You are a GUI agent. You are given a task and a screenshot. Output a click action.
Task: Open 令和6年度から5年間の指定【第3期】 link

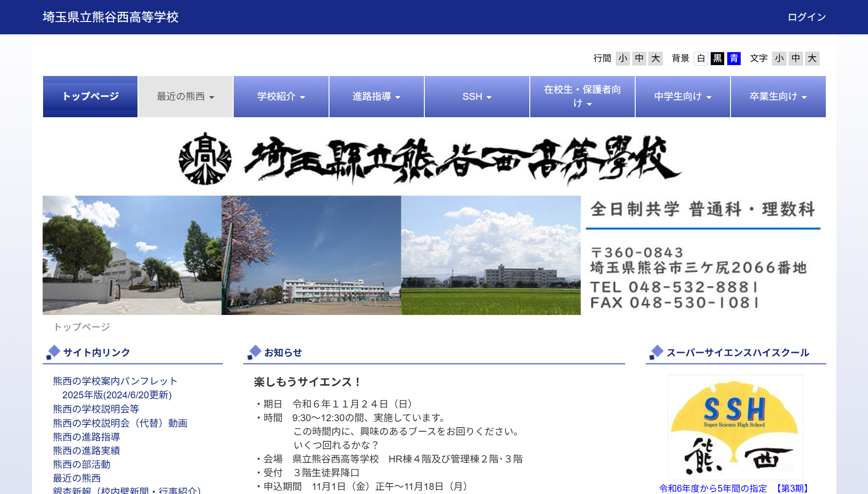736,489
